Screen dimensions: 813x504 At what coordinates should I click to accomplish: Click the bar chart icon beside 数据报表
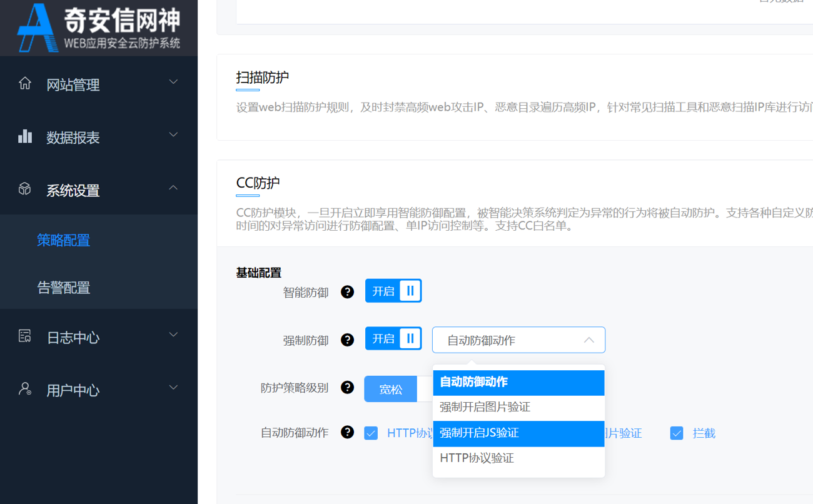pyautogui.click(x=25, y=136)
